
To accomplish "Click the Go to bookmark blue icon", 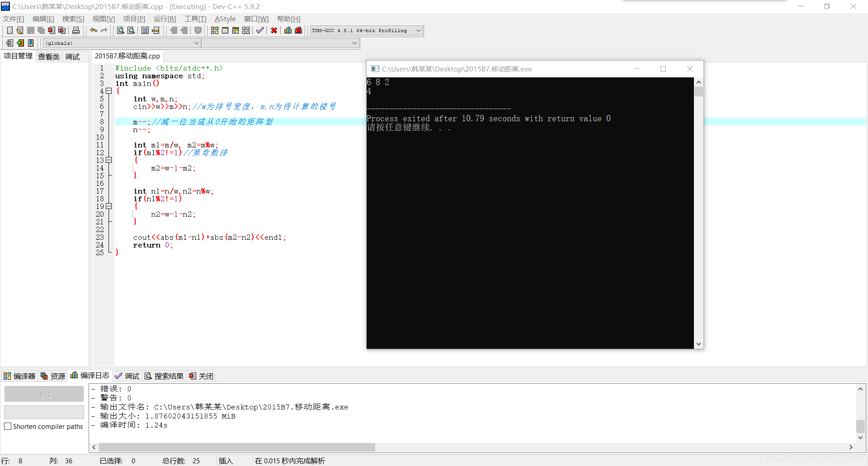I will pyautogui.click(x=31, y=43).
